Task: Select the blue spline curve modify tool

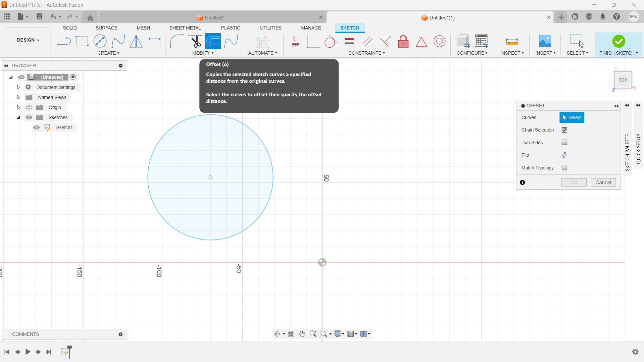Action: (231, 41)
